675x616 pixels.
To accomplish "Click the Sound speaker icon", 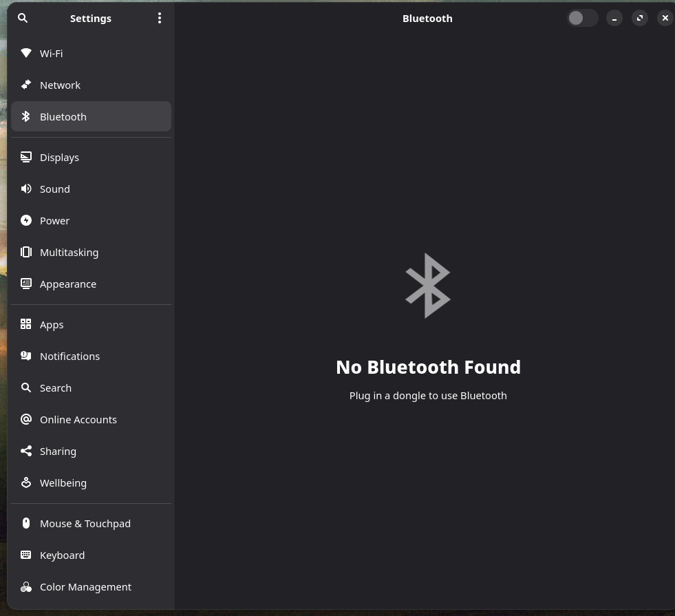I will coord(26,189).
